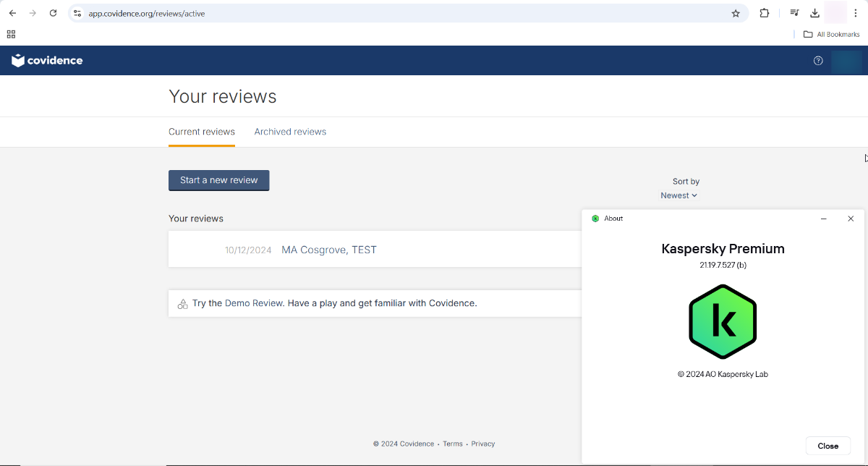Image resolution: width=868 pixels, height=466 pixels.
Task: Switch to Current reviews tab
Action: 202,132
